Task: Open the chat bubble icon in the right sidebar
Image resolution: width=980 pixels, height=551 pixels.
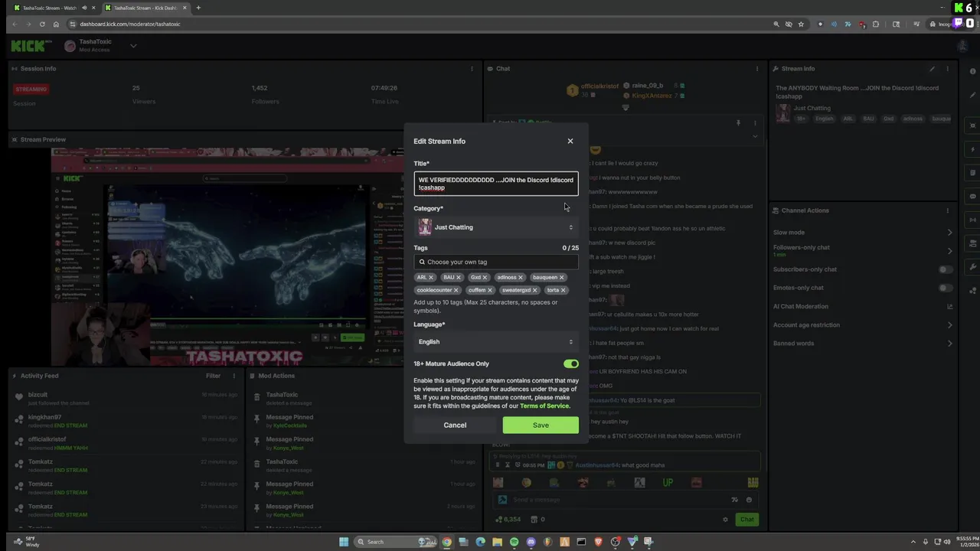Action: [972, 196]
